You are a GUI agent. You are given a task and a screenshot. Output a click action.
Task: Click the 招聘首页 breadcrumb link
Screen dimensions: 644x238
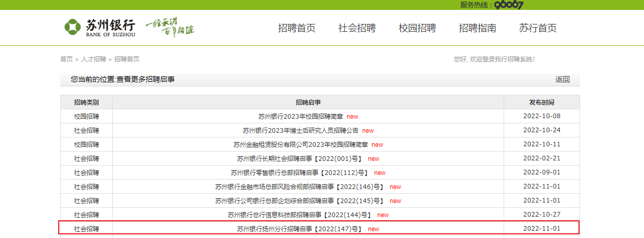[x=127, y=59]
